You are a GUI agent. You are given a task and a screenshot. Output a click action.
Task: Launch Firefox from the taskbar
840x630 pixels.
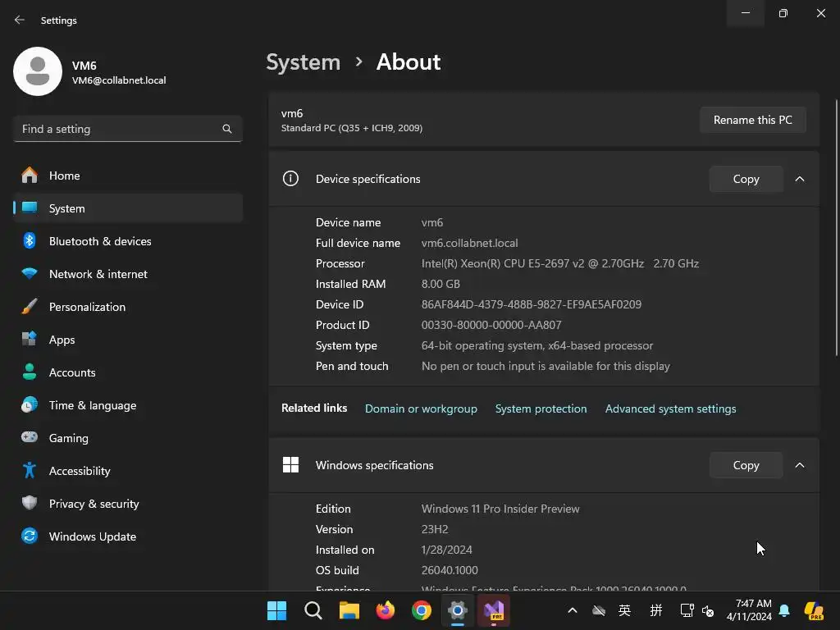pyautogui.click(x=386, y=610)
